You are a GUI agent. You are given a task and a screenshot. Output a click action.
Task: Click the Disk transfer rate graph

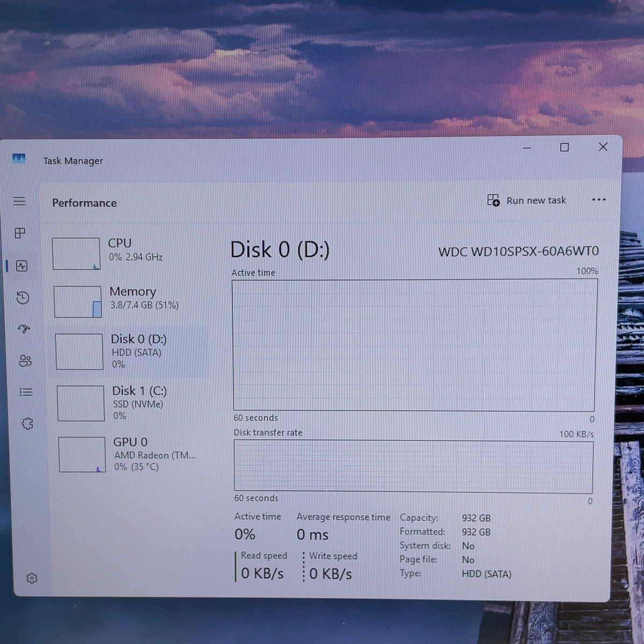(x=413, y=466)
